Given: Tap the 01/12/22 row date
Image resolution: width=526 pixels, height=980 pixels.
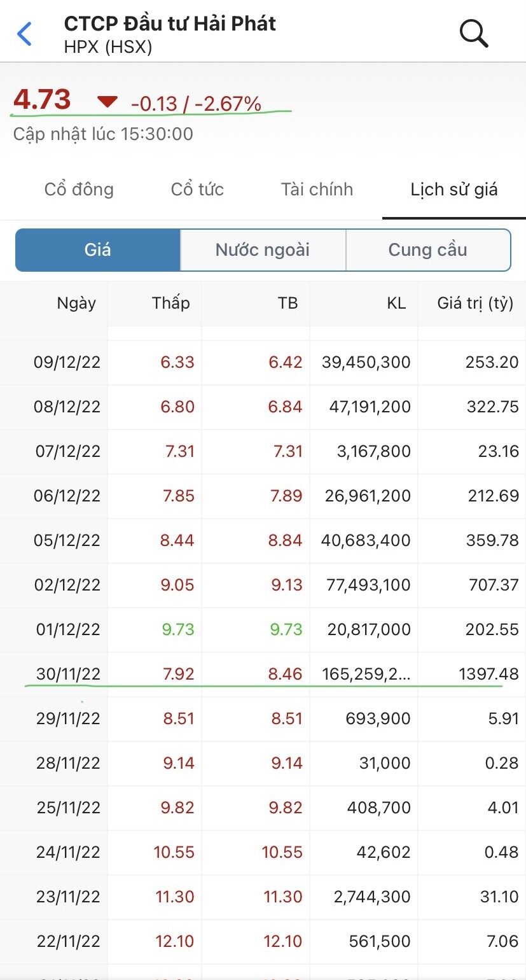Looking at the screenshot, I should click(67, 629).
